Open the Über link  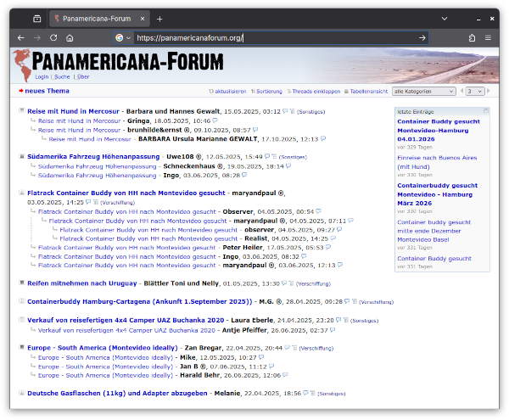[83, 77]
